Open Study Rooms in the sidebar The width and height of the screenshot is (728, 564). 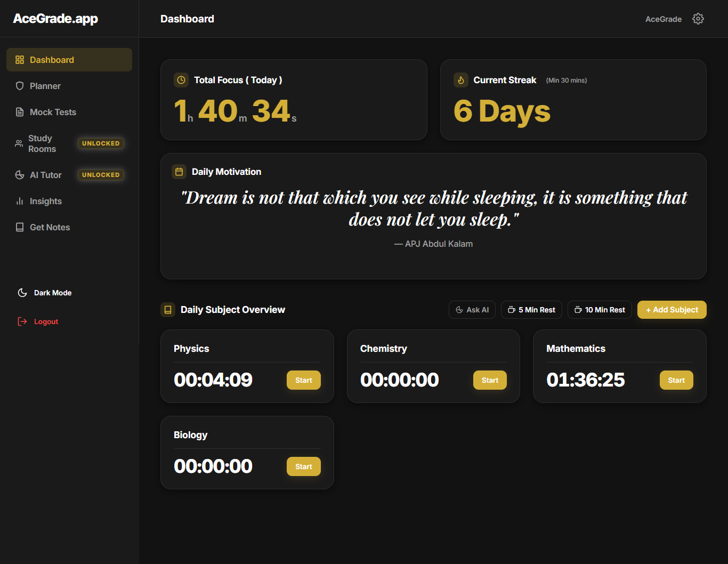69,143
